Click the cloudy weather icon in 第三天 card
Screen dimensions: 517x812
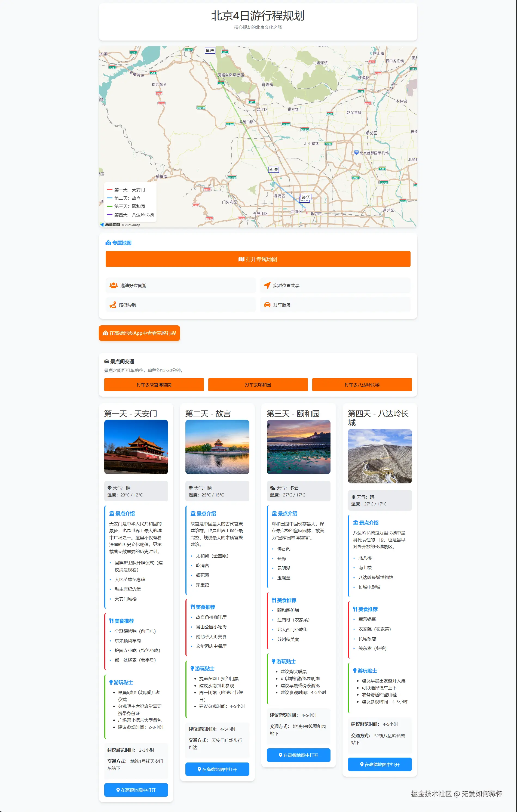click(x=273, y=487)
